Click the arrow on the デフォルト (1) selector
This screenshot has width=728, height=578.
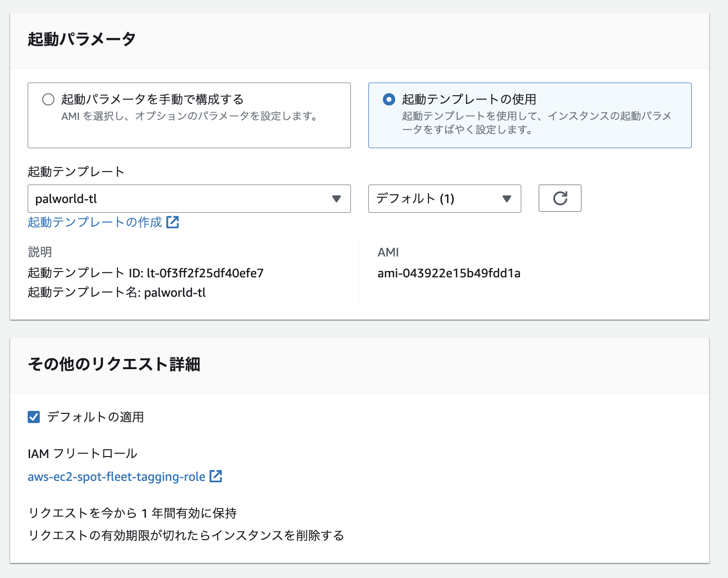(507, 199)
